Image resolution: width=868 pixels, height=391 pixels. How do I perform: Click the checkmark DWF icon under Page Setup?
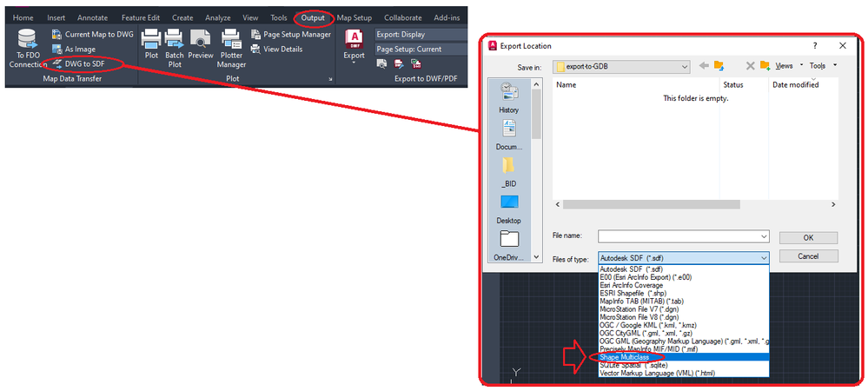pos(415,63)
